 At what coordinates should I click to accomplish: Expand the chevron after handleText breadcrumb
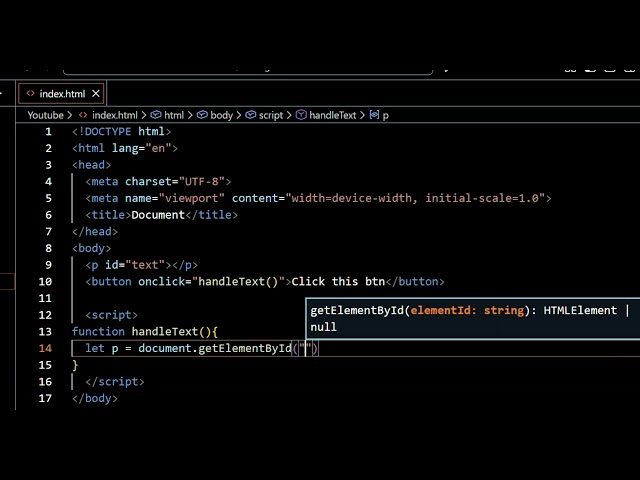pyautogui.click(x=362, y=116)
